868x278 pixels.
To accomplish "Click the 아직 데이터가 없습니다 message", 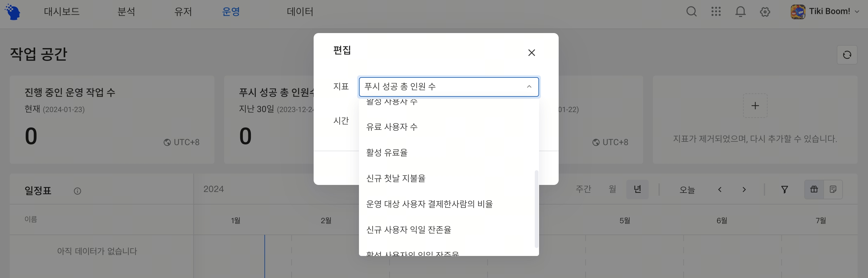I will point(97,251).
